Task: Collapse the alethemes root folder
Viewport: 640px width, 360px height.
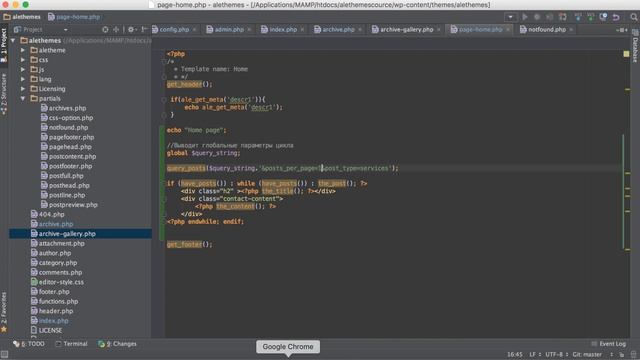Action: point(13,40)
